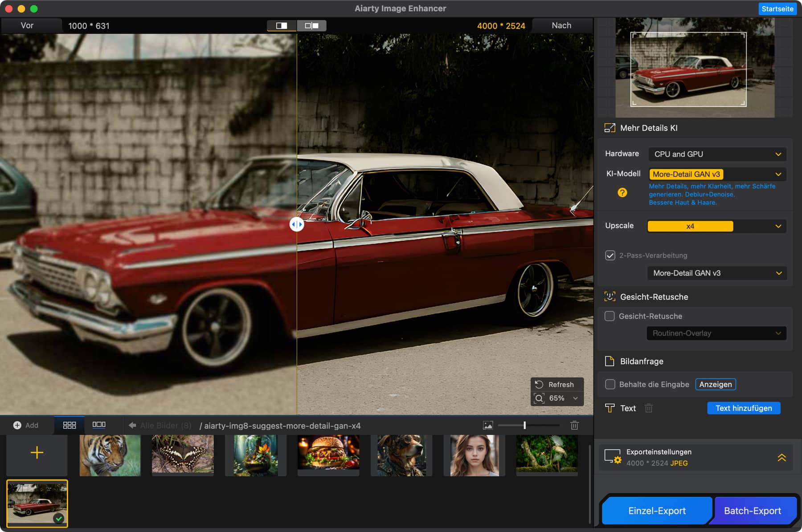This screenshot has width=802, height=532.
Task: Enable the Gesicht-Retusche checkbox
Action: coord(610,316)
